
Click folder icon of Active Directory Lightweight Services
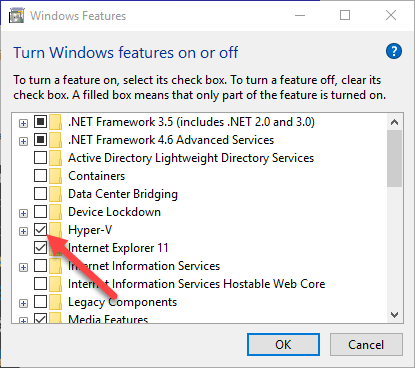pos(55,158)
